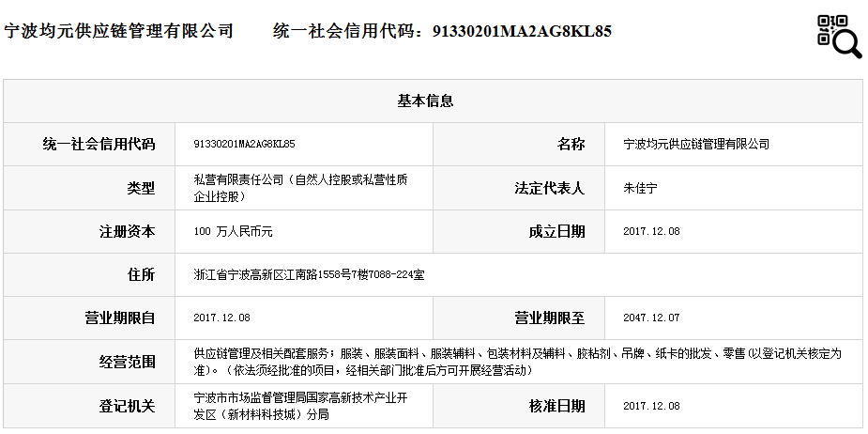Select legal representative 朱佳宁
This screenshot has width=868, height=434.
coord(641,188)
